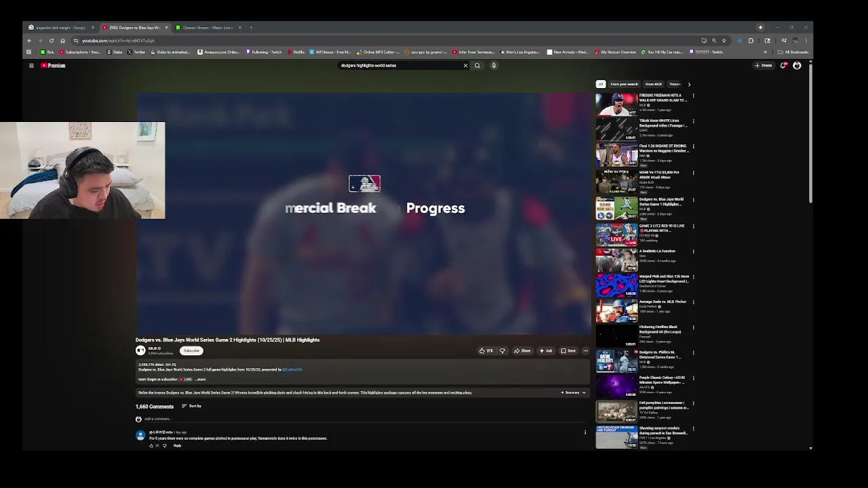Click the Ask button
The image size is (868, 488).
tap(546, 350)
